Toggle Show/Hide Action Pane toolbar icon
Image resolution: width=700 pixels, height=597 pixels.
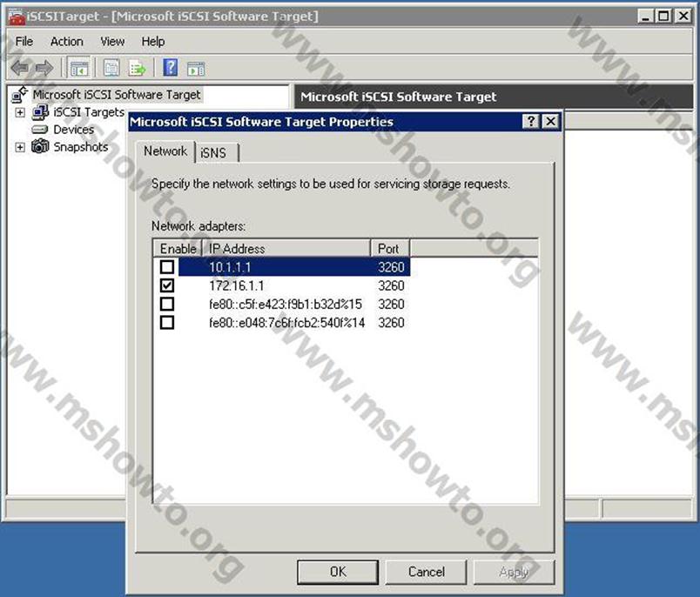(196, 69)
